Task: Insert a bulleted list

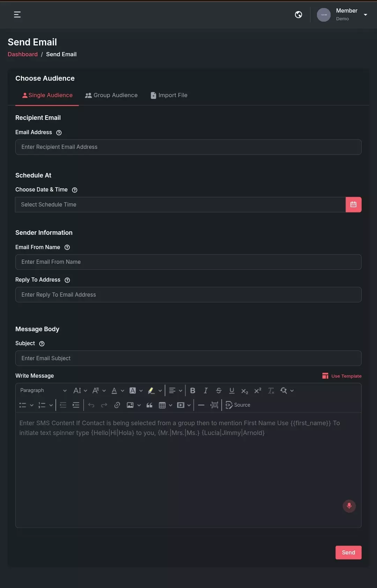Action: click(x=23, y=405)
